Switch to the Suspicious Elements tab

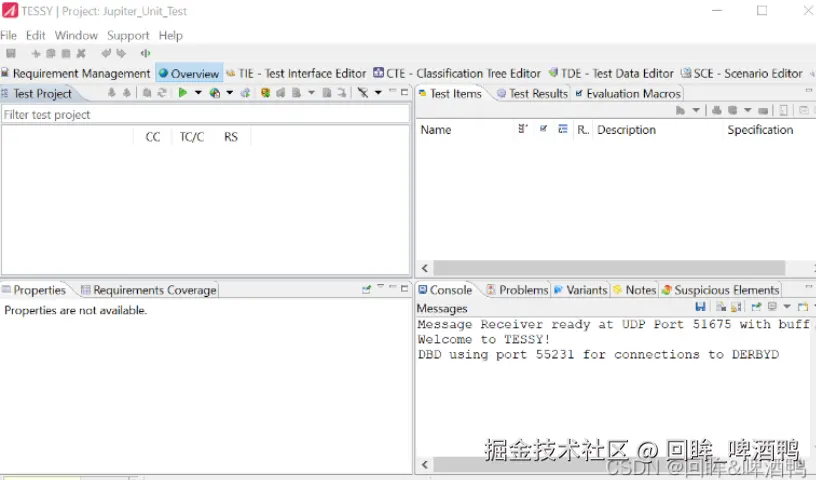point(721,290)
